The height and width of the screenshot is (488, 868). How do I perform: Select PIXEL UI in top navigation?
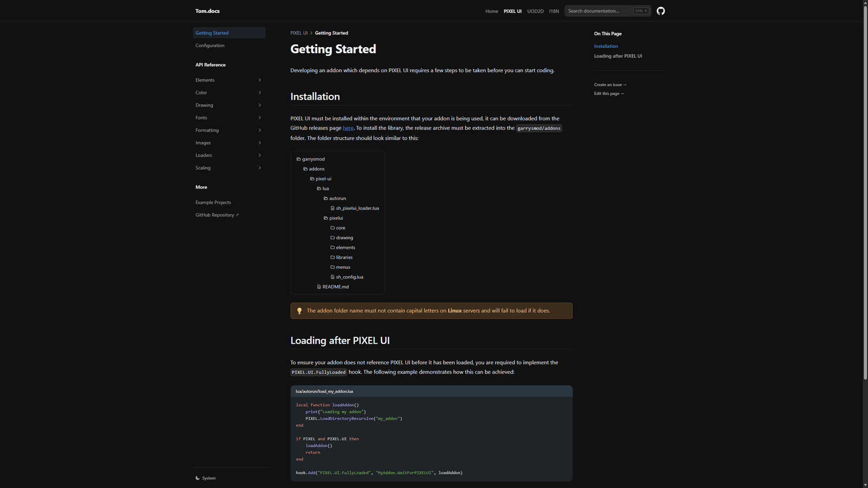coord(513,11)
